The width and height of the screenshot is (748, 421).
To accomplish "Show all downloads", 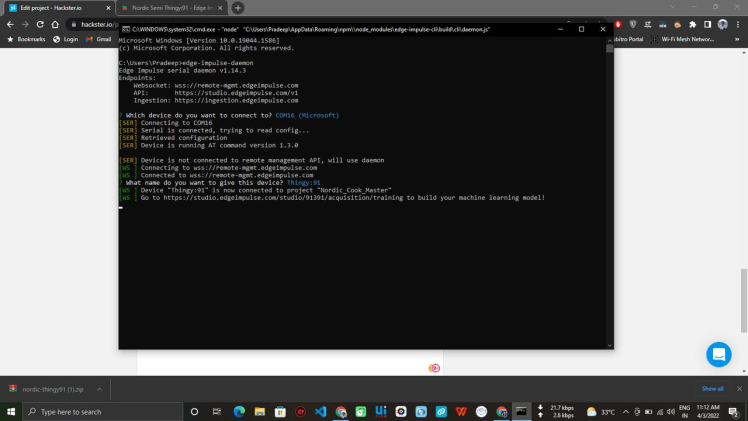I will (712, 389).
